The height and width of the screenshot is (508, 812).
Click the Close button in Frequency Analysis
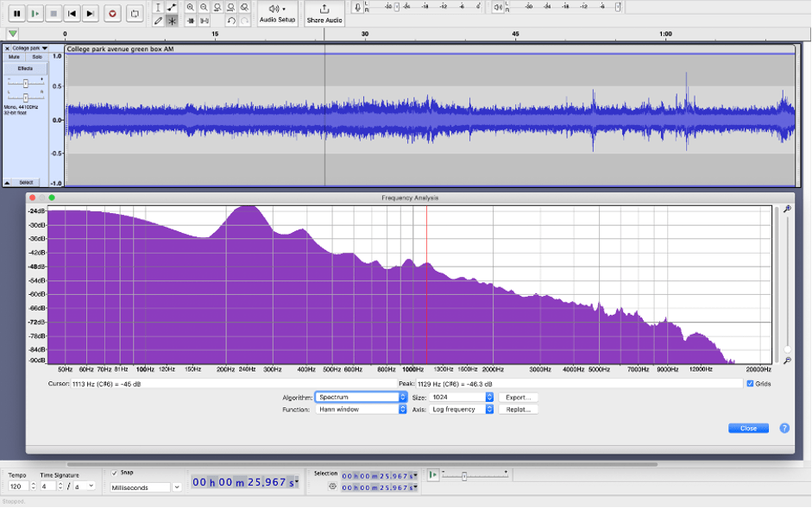click(x=748, y=428)
